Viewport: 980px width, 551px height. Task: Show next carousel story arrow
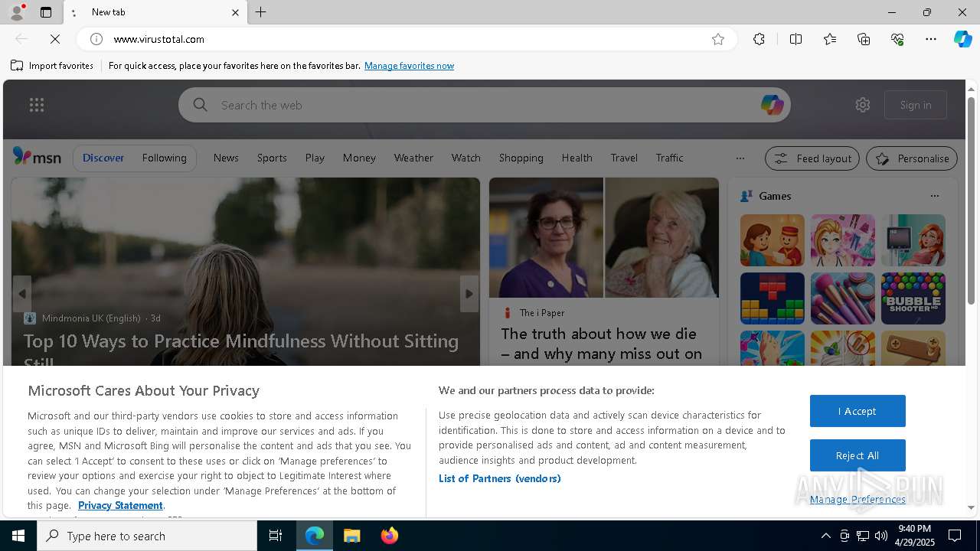coord(469,294)
